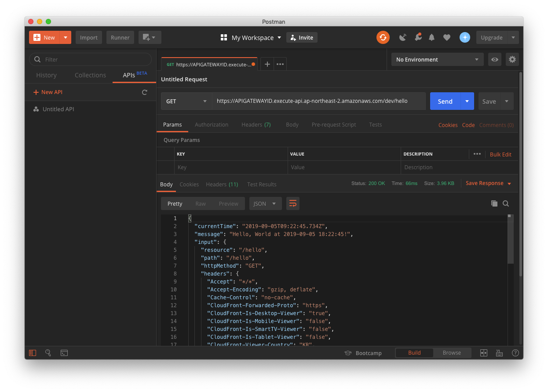Click the environment quick look eye icon
This screenshot has width=548, height=392.
495,59
